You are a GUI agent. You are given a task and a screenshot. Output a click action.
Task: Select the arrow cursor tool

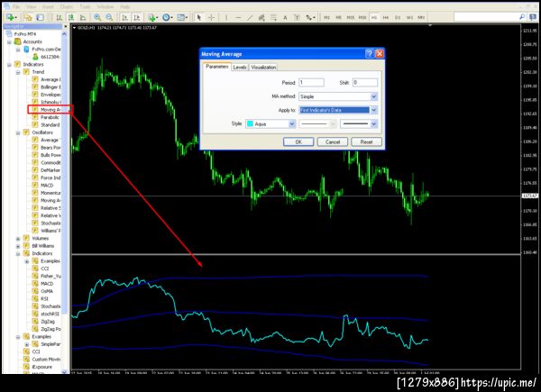tap(198, 17)
